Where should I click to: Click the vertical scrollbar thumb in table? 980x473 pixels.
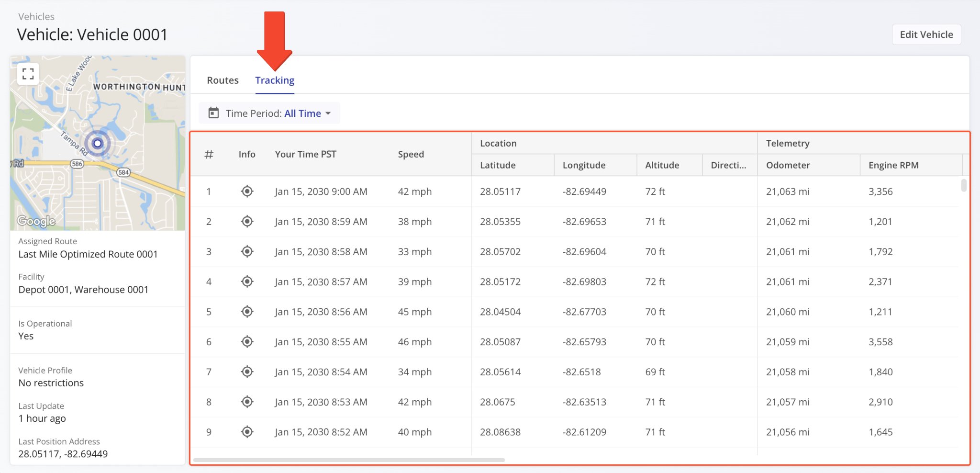pyautogui.click(x=964, y=185)
